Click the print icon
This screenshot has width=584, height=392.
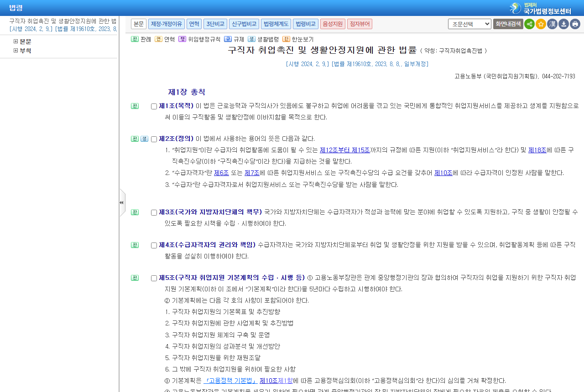[575, 24]
